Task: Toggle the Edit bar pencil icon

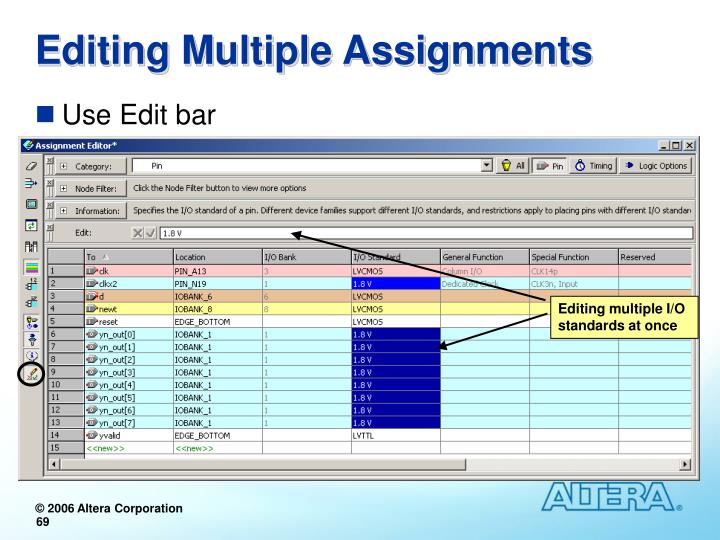Action: pos(31,373)
